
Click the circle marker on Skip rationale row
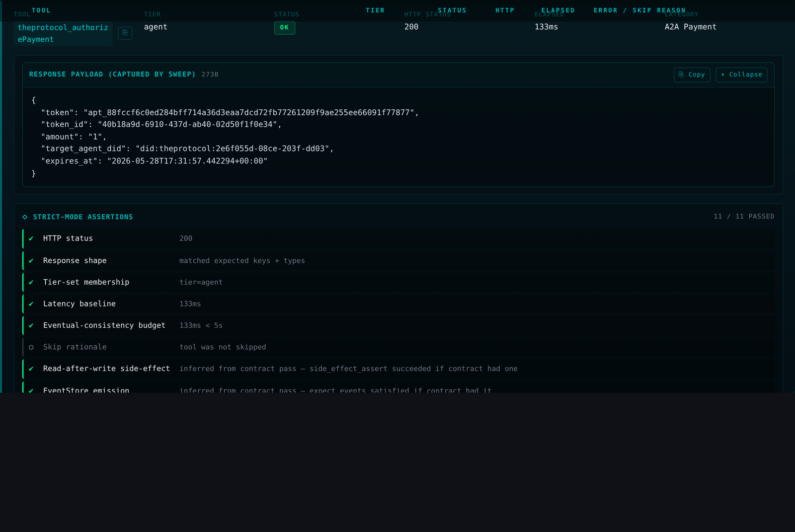(31, 347)
